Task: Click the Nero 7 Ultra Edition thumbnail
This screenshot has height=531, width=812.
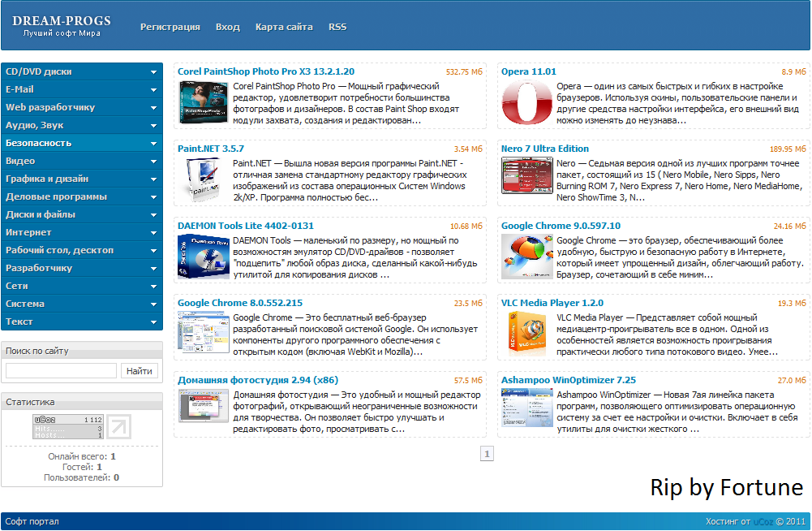Action: click(527, 176)
